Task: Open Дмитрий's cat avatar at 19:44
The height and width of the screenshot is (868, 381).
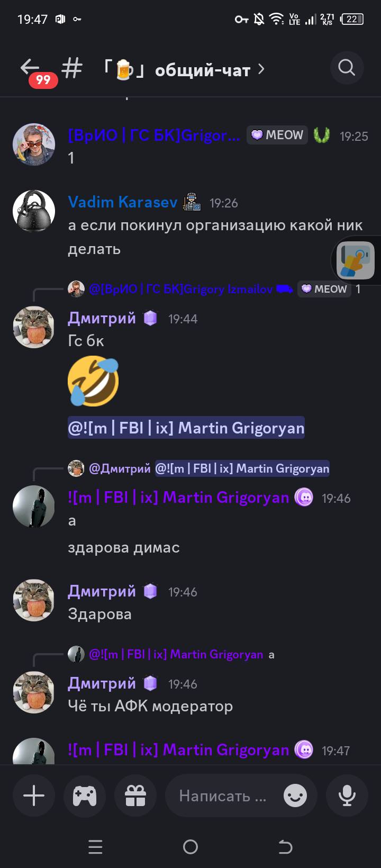Action: pyautogui.click(x=34, y=327)
